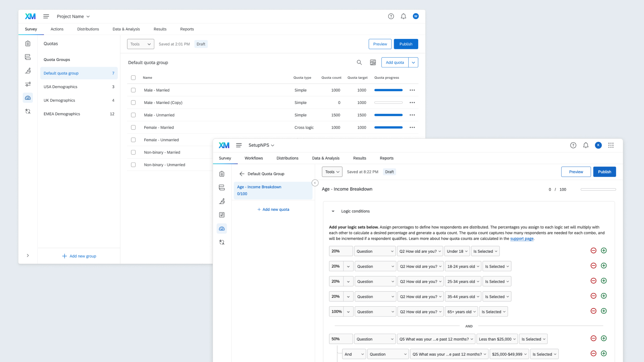Open translations icon in SetupNPS left sidebar

pyautogui.click(x=222, y=242)
